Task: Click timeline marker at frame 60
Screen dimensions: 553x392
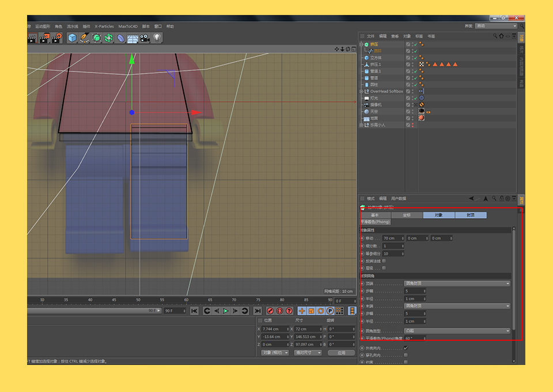Action: 186,300
